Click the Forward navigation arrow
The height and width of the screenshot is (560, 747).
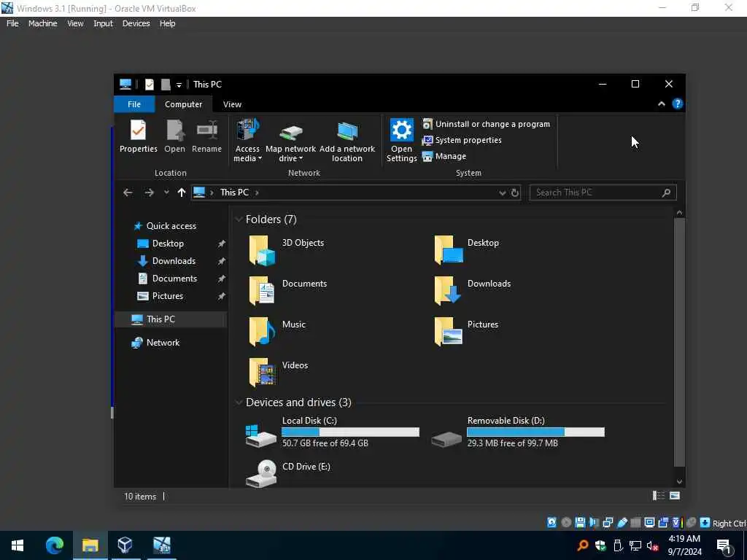pyautogui.click(x=149, y=192)
